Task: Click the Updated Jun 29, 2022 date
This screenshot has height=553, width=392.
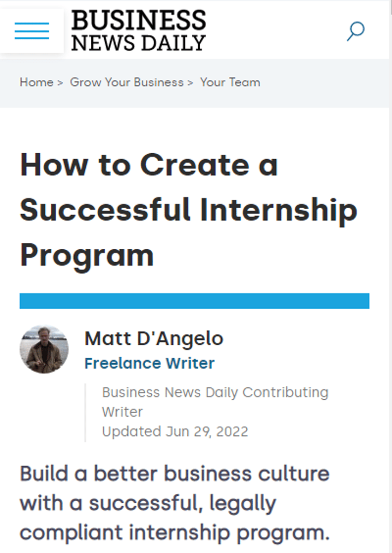Action: tap(174, 431)
